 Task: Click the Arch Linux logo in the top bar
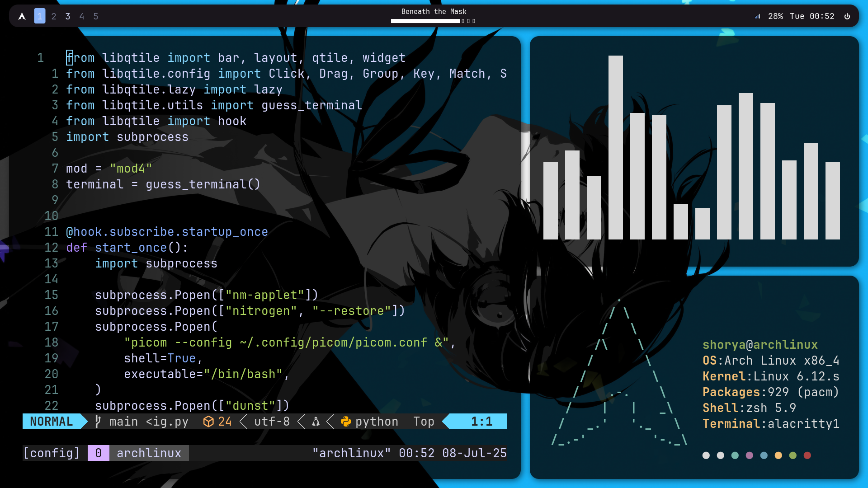22,16
